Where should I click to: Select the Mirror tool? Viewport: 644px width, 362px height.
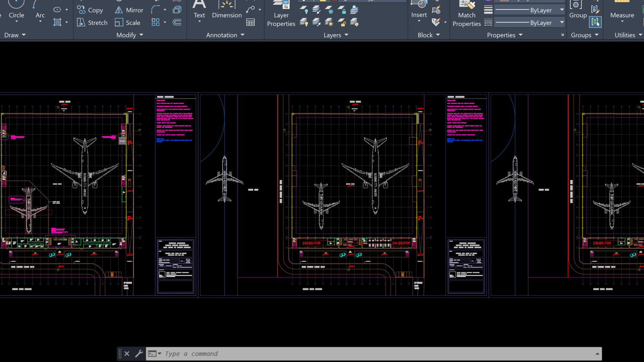[129, 10]
